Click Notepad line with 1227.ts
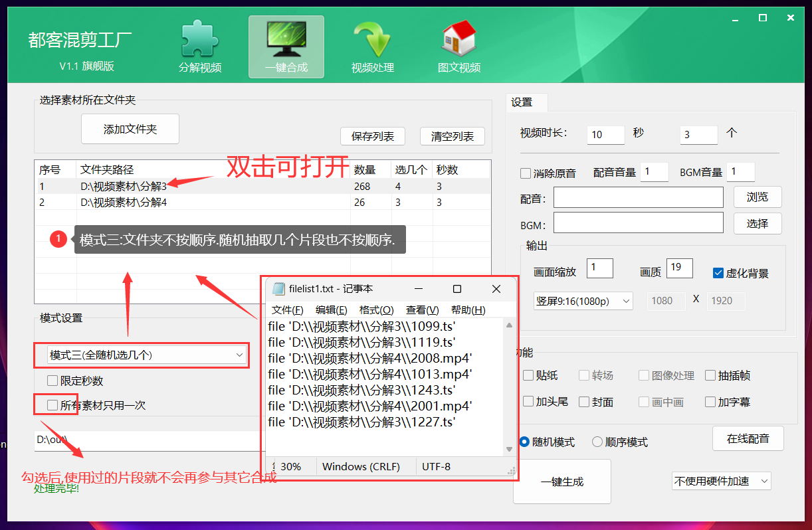The height and width of the screenshot is (530, 812). coord(362,422)
